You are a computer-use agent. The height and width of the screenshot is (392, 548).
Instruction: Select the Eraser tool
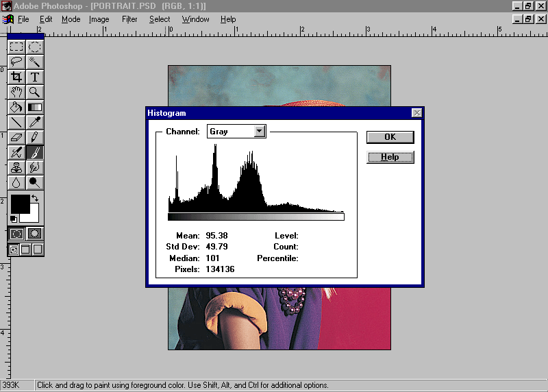tap(16, 137)
